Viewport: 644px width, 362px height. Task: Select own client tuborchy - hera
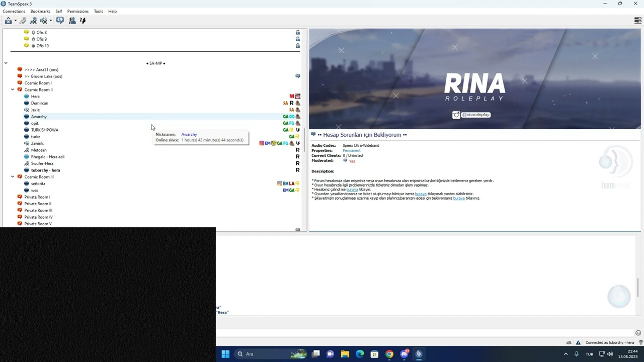coord(46,170)
